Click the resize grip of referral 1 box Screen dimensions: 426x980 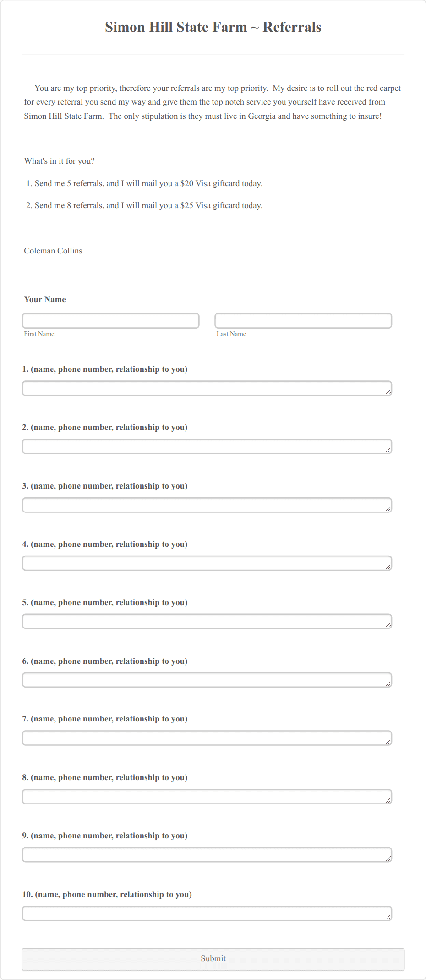tap(389, 393)
